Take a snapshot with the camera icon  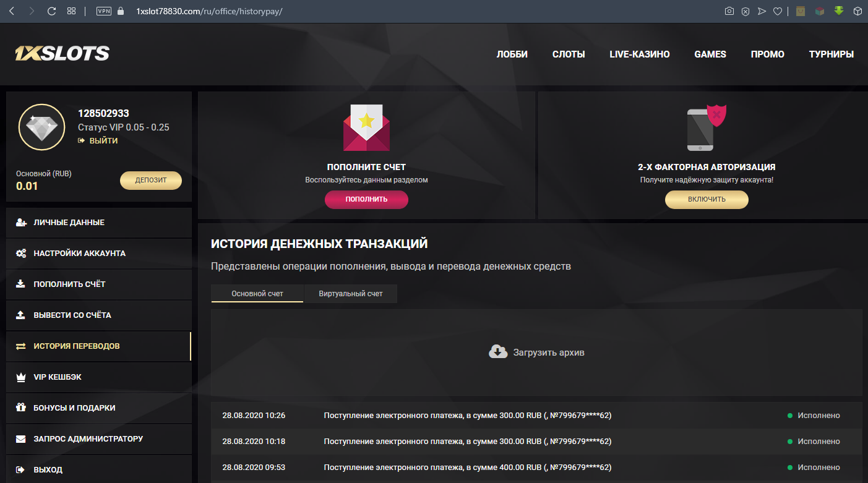(729, 11)
